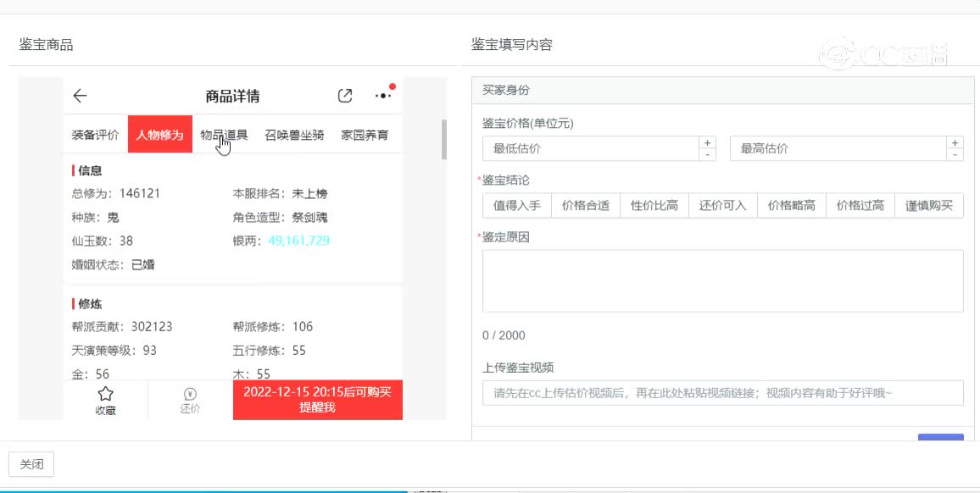980x493 pixels.
Task: Click the 最高估价 input field
Action: coord(838,149)
